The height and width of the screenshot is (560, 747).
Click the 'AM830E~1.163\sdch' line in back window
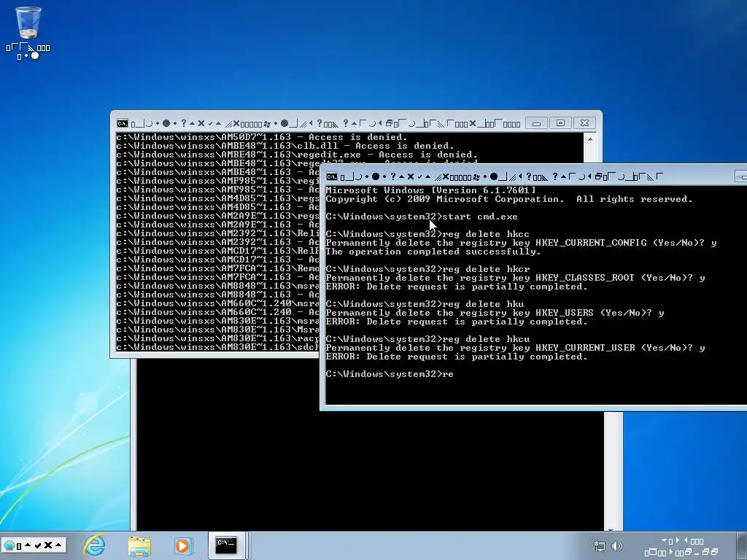[217, 347]
